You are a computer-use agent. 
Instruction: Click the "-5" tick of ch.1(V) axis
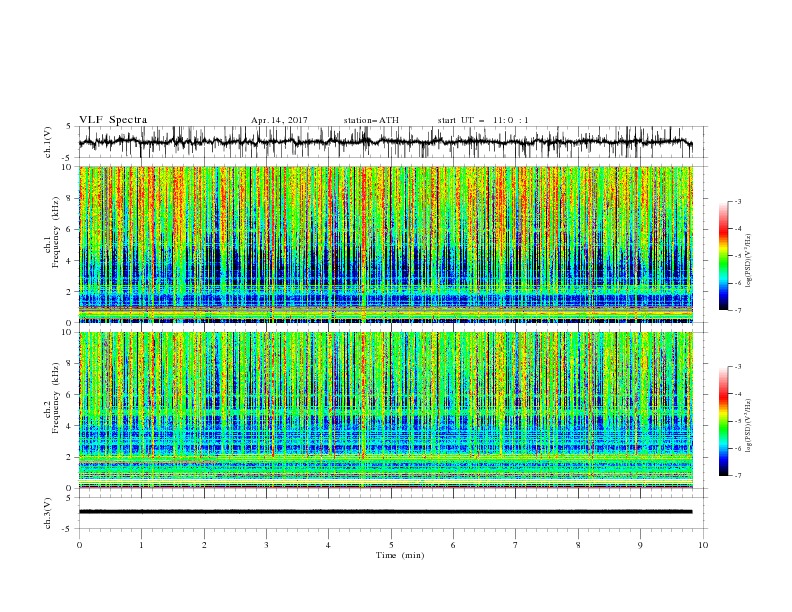(x=67, y=158)
